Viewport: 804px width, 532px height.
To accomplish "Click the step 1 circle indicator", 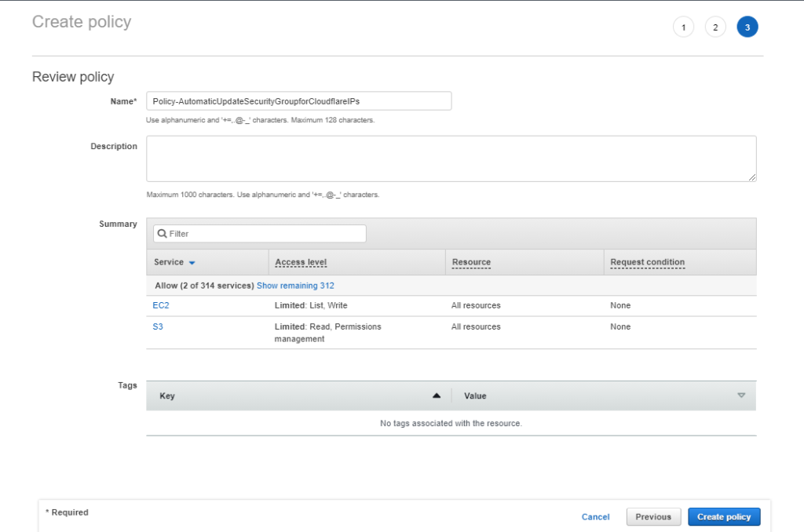I will click(x=683, y=27).
